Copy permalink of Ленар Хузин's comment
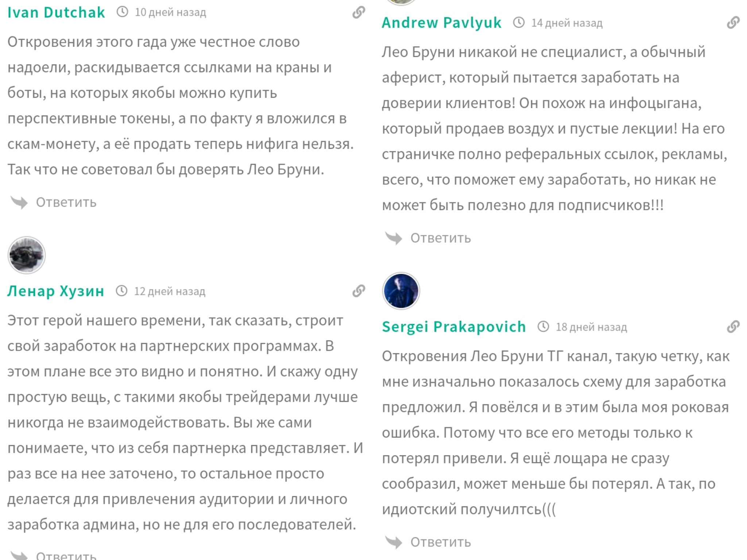 pyautogui.click(x=359, y=291)
